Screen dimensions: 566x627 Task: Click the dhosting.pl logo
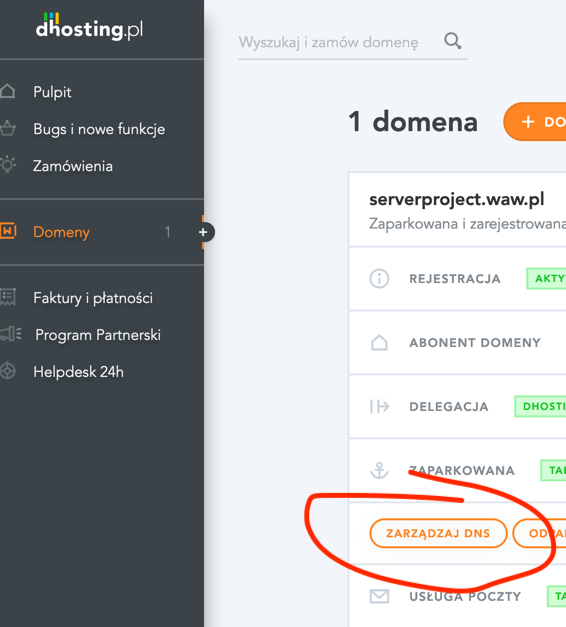tap(89, 27)
